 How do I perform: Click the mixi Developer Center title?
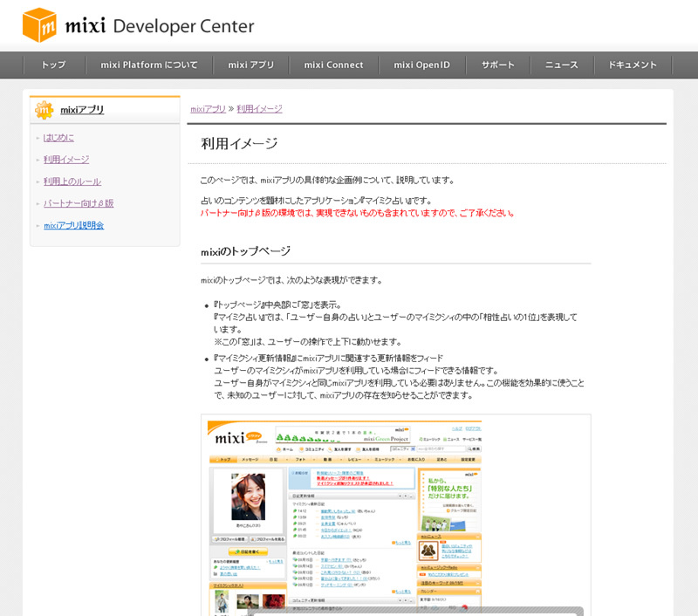(160, 26)
